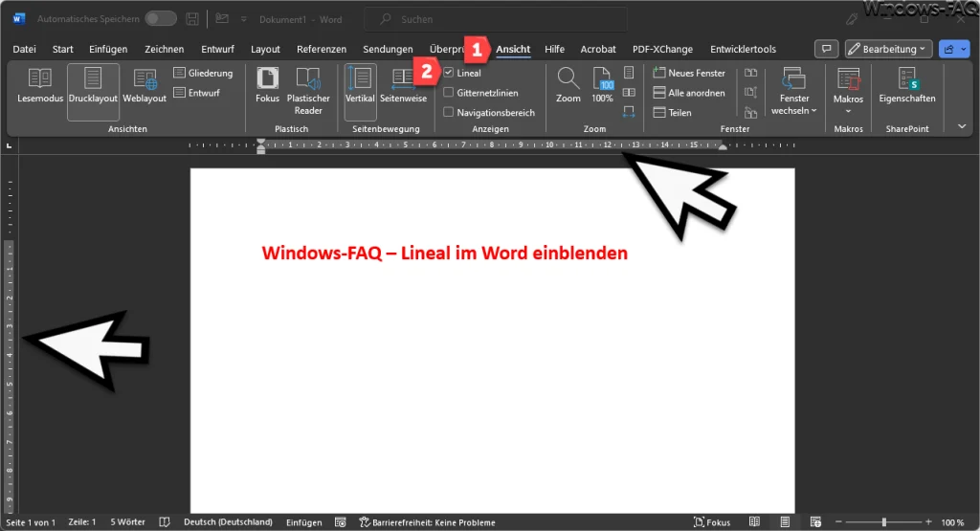Select Seitenweise page movement
Image resolution: width=980 pixels, height=531 pixels.
pos(403,85)
